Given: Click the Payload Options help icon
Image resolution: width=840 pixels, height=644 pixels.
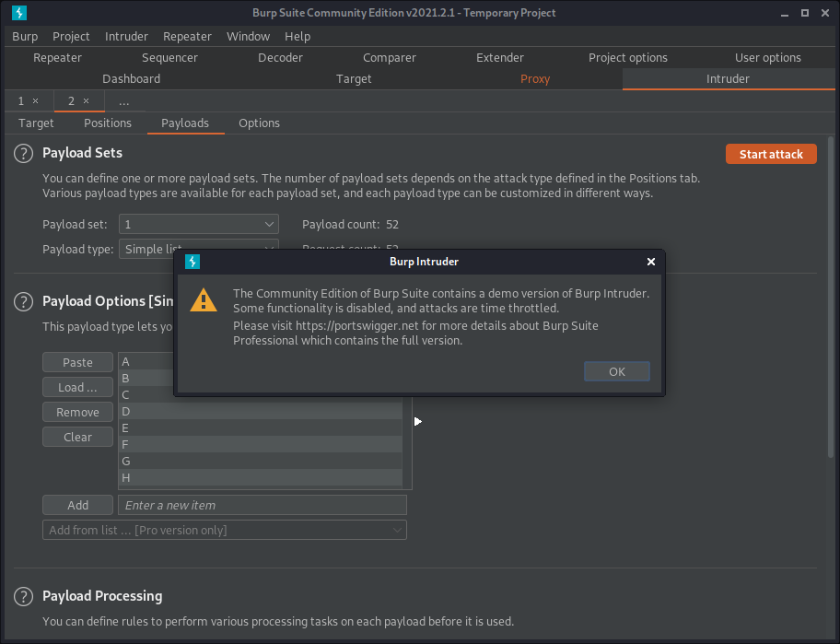Looking at the screenshot, I should coord(24,301).
